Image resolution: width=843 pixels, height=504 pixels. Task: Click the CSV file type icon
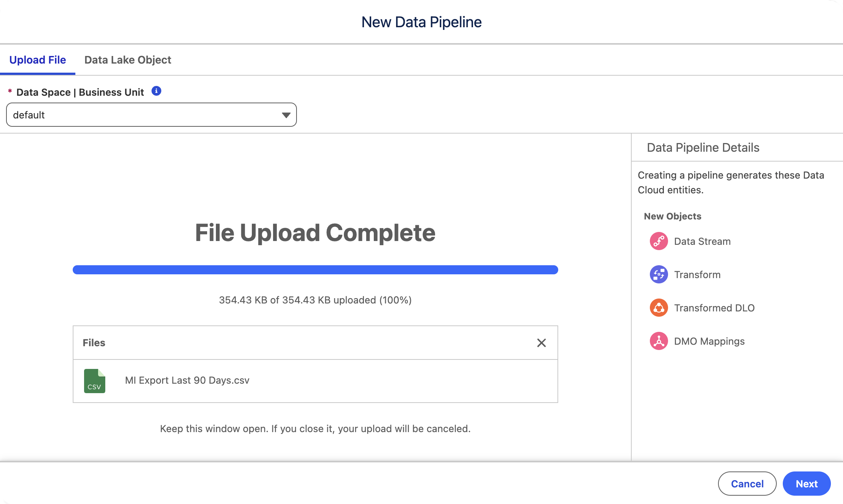pyautogui.click(x=94, y=381)
